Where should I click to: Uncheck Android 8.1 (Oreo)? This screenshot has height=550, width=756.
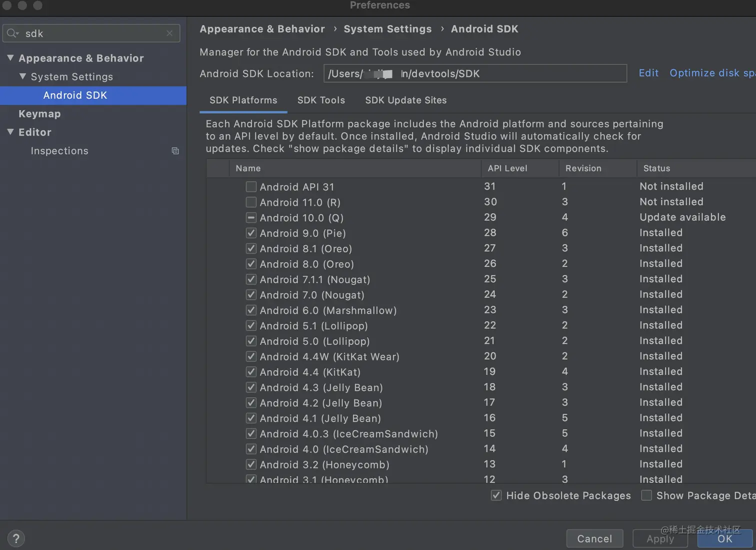(251, 249)
